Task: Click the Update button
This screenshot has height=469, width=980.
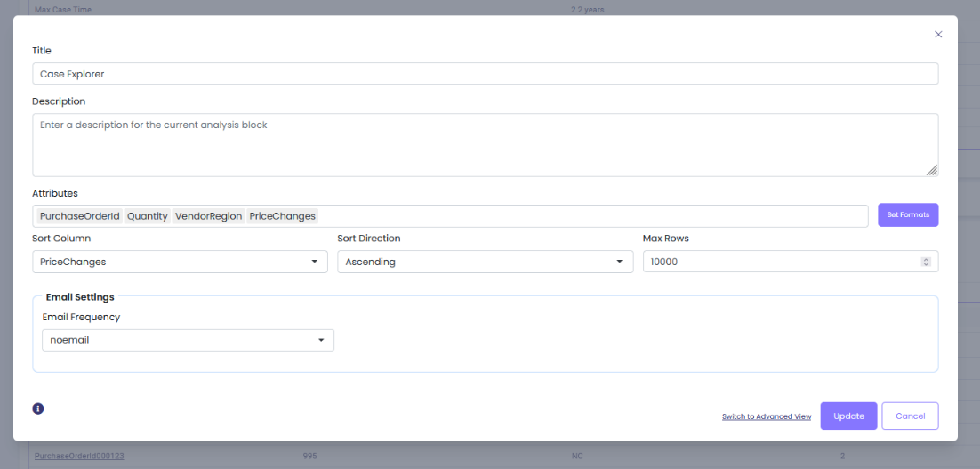Action: [848, 416]
